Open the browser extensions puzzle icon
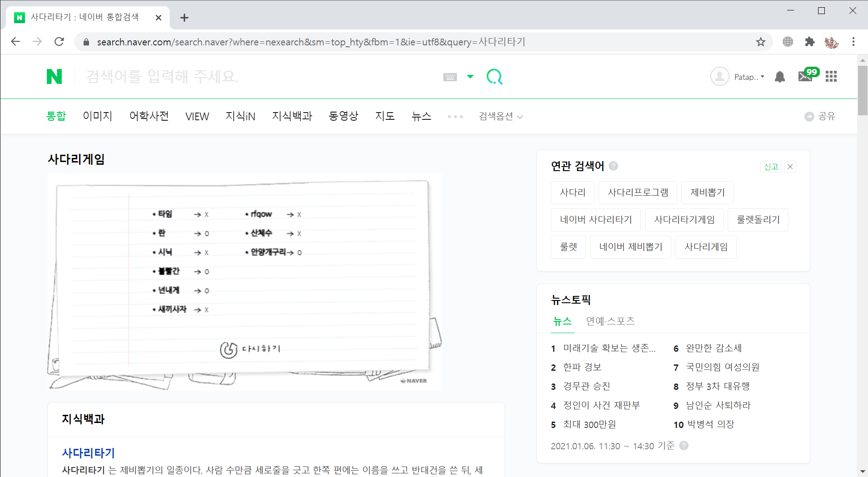Image resolution: width=868 pixels, height=477 pixels. (809, 42)
